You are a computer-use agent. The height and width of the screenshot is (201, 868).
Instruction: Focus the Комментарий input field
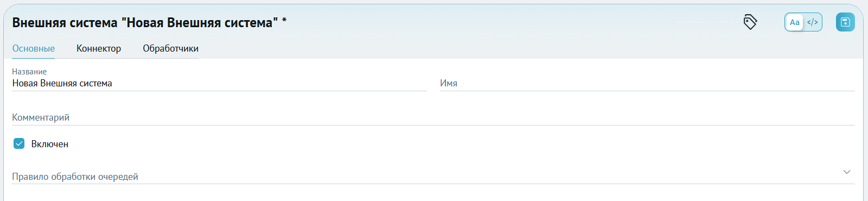point(433,117)
